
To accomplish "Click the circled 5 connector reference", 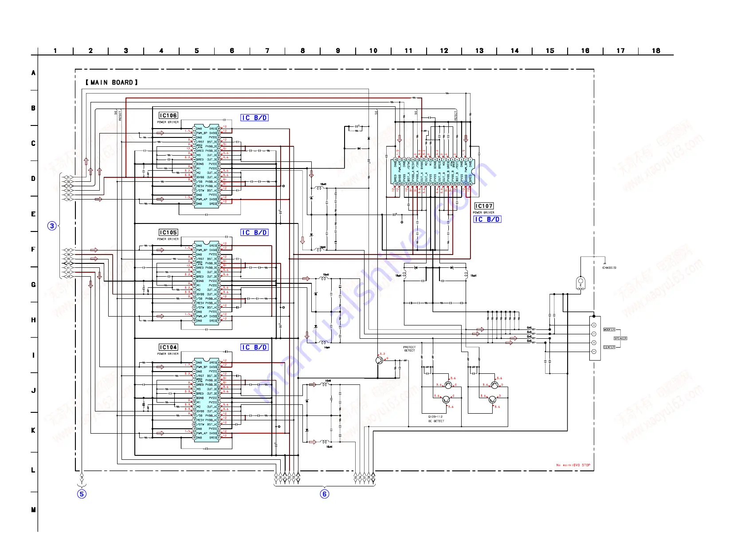I will pyautogui.click(x=82, y=494).
